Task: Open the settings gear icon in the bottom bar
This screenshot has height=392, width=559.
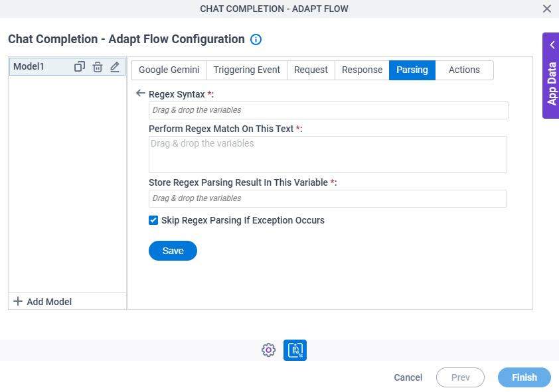Action: 268,350
